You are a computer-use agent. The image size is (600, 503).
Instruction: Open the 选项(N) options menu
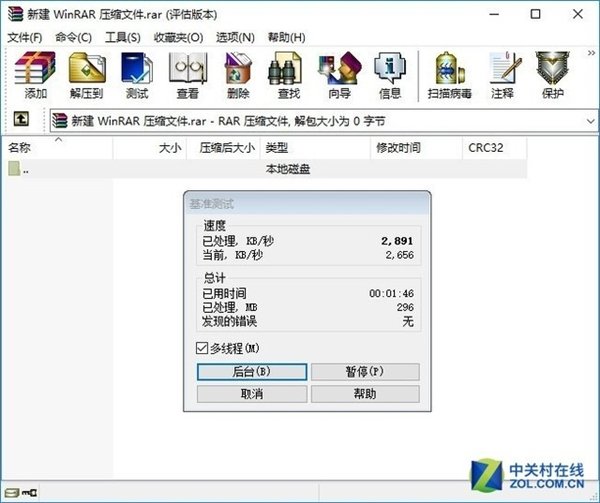(x=235, y=37)
